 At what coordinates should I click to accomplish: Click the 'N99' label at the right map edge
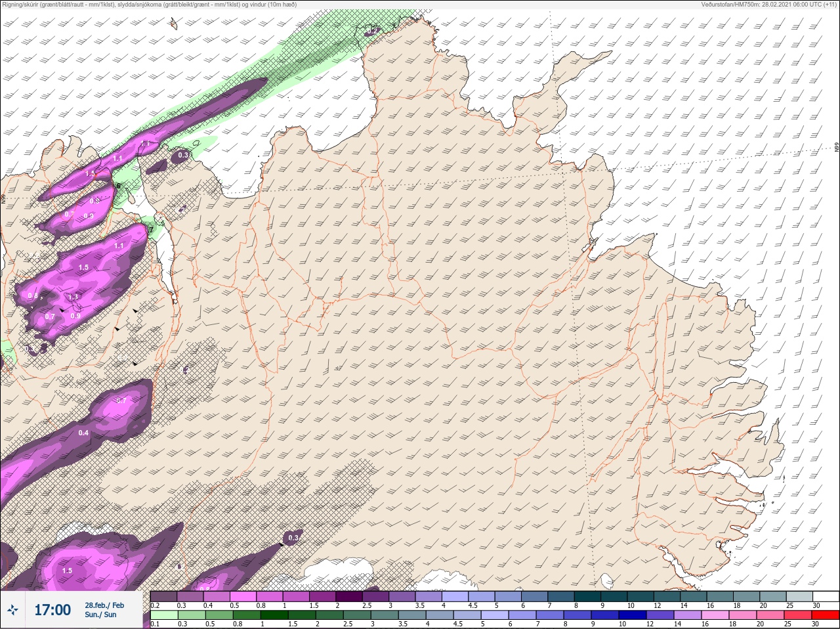pos(837,148)
